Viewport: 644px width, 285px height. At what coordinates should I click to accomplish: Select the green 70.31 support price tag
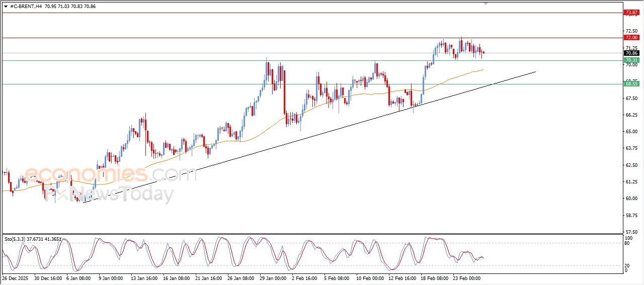631,61
